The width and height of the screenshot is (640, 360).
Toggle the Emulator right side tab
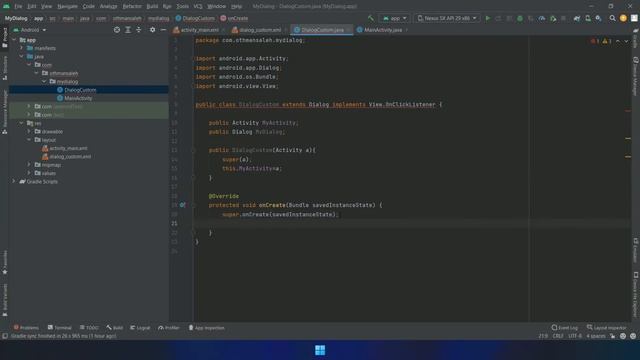[636, 251]
